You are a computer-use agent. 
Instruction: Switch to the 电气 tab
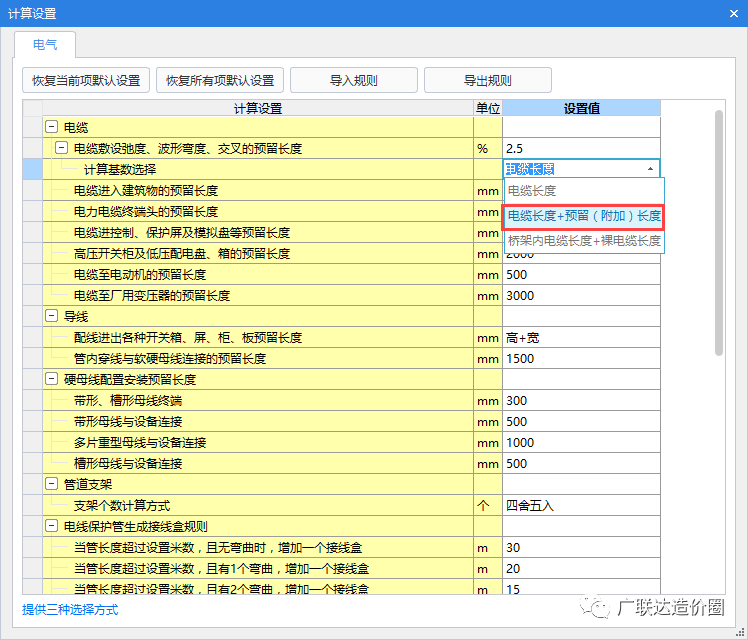coord(45,45)
